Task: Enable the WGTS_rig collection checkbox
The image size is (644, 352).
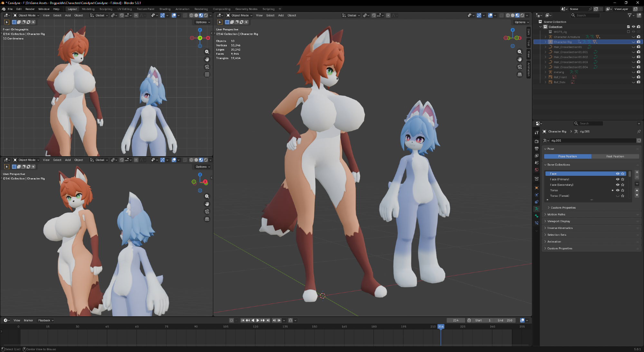Action: [x=628, y=32]
